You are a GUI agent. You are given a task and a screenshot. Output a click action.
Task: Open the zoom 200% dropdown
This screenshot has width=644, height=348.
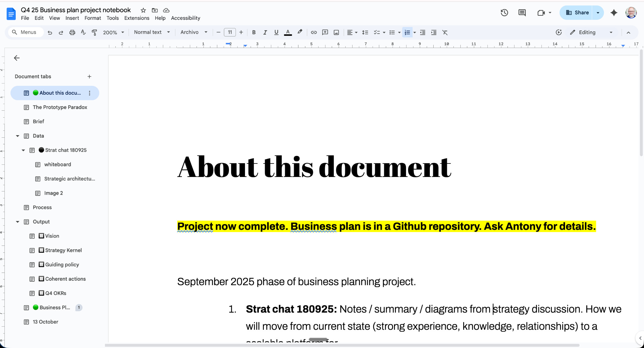(114, 32)
